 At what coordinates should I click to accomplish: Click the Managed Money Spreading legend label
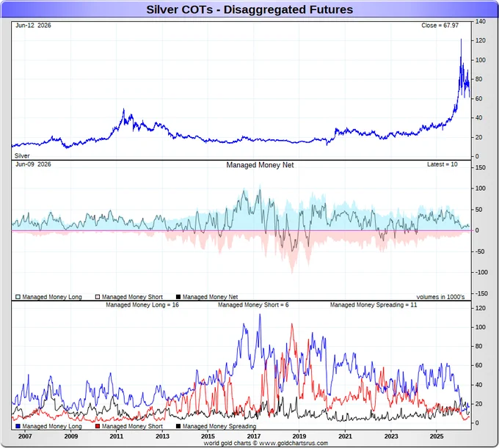click(x=219, y=426)
